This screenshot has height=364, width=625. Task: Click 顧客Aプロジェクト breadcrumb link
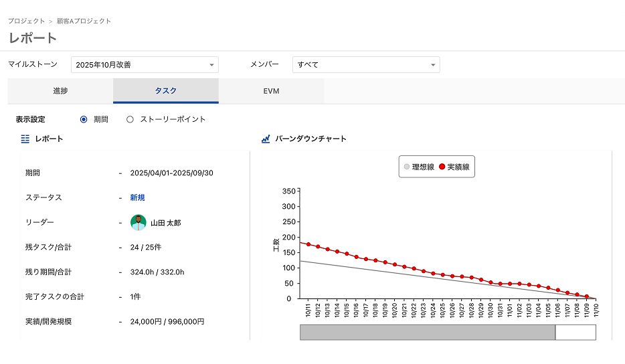tap(84, 21)
